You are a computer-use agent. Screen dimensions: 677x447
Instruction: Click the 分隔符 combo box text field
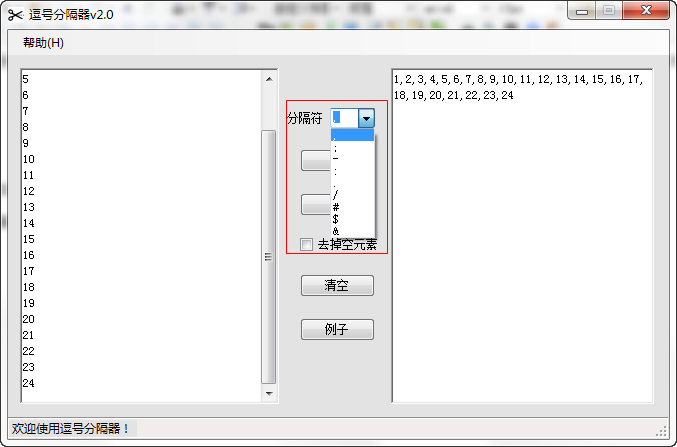(x=345, y=118)
